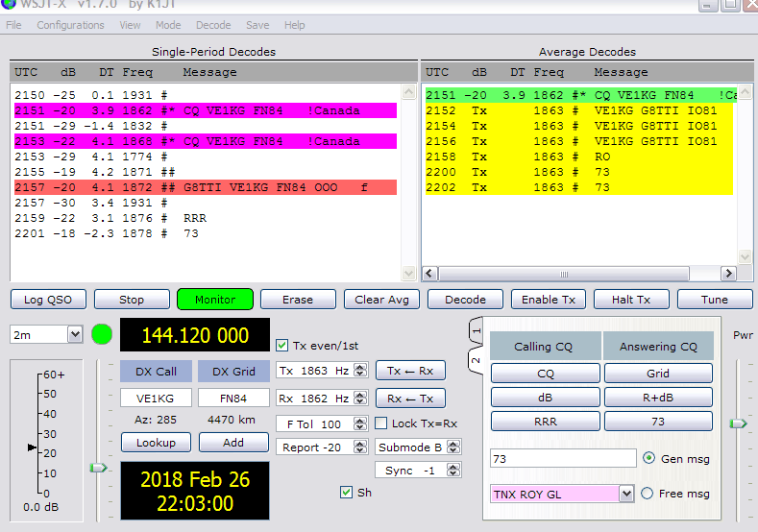Click the WSJT-X globe icon in the title bar
The width and height of the screenshot is (758, 532).
point(9,4)
